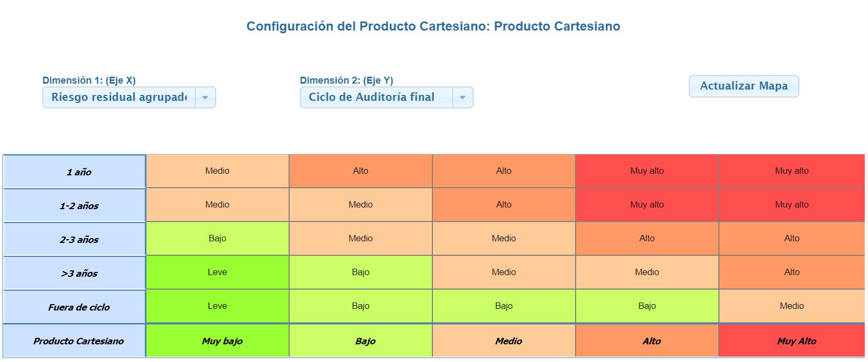Viewport: 868px width, 362px height.
Task: Click the Medio cell in 1 año row
Action: click(217, 171)
